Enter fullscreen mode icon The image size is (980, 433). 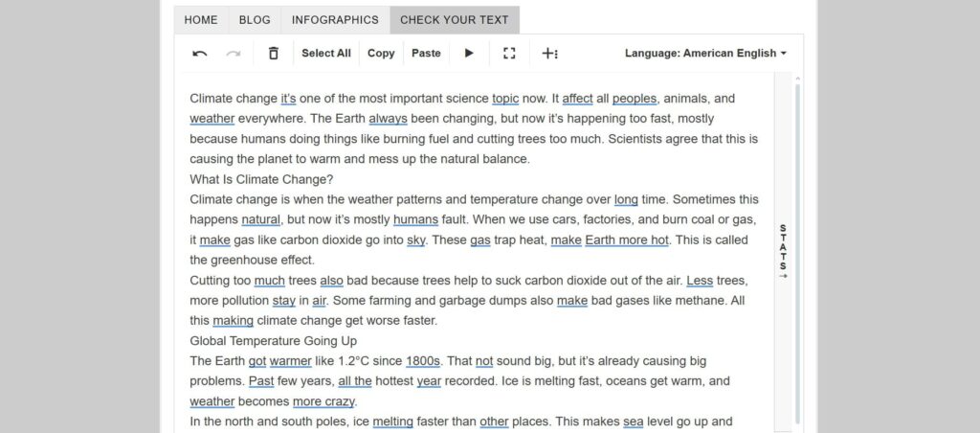click(x=509, y=54)
